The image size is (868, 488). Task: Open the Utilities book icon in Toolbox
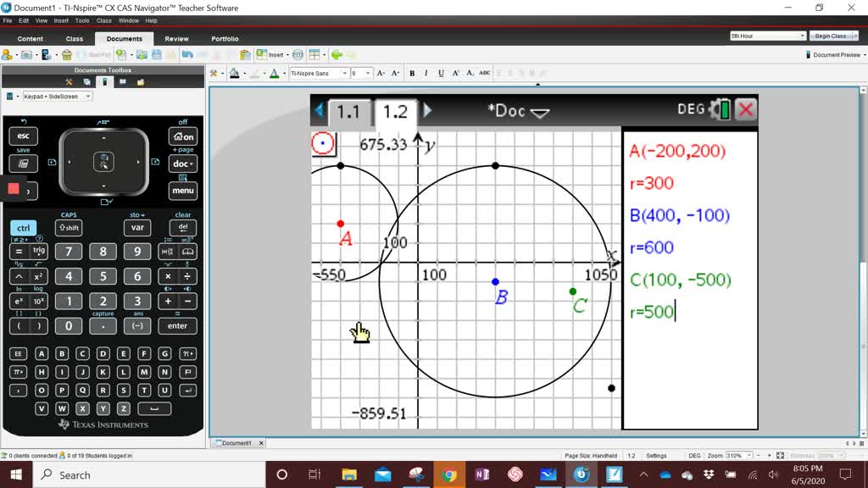click(123, 82)
